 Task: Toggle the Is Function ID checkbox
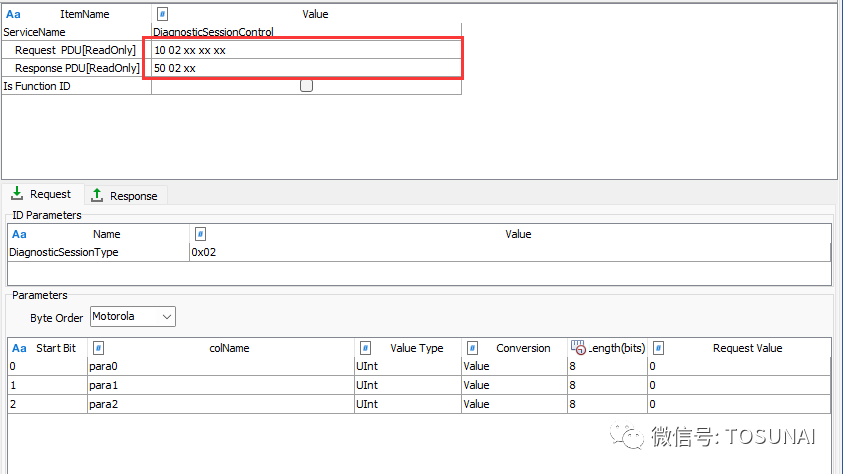coord(306,85)
